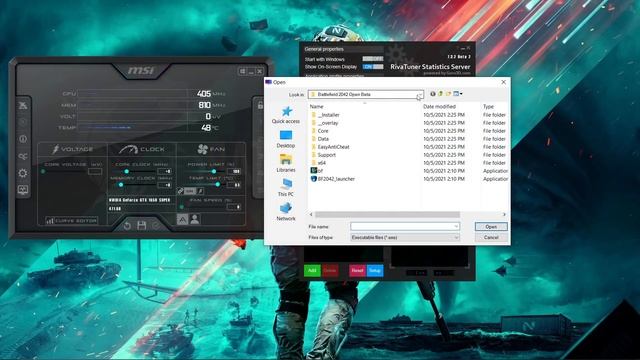Image resolution: width=640 pixels, height=360 pixels.
Task: Select This PC in the places bar
Action: coord(286,188)
